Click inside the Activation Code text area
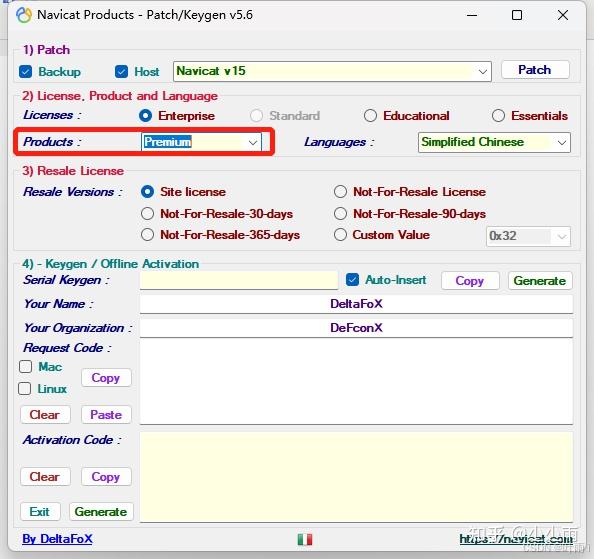594x559 pixels. click(x=356, y=477)
